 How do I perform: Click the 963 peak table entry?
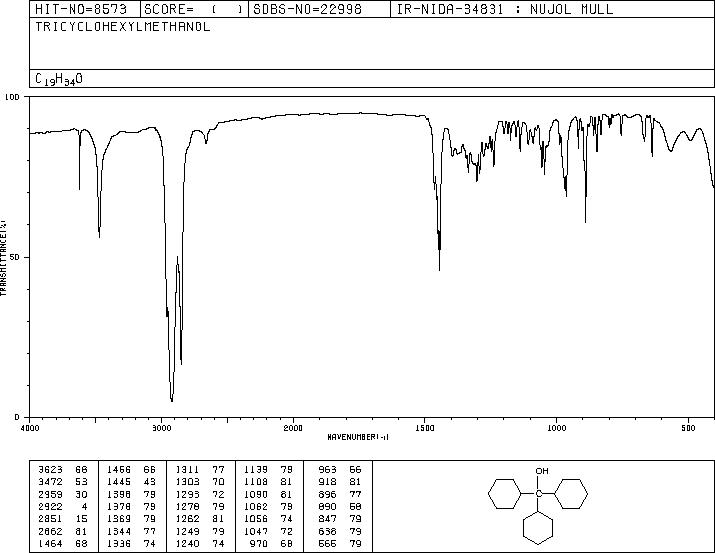click(x=340, y=470)
